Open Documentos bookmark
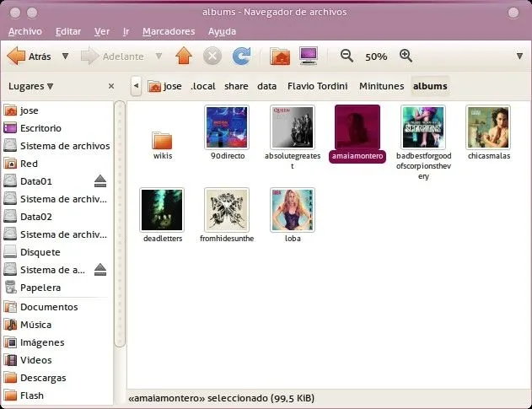Viewport: 532px width, 409px height. (57, 307)
